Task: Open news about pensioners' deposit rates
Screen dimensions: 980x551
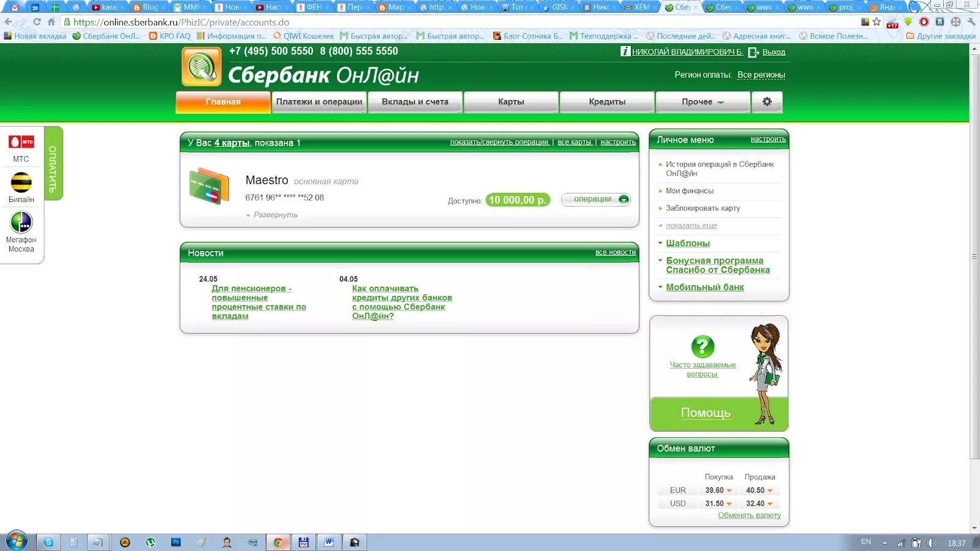Action: tap(258, 302)
